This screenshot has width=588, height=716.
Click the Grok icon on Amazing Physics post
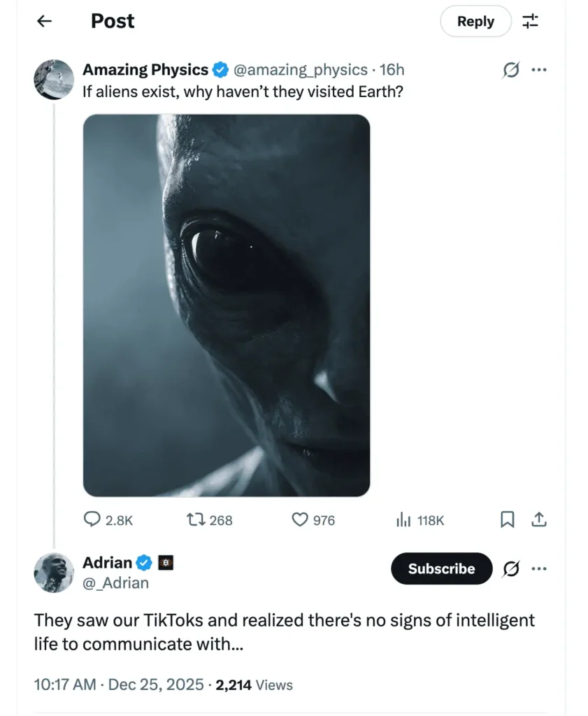pos(511,69)
